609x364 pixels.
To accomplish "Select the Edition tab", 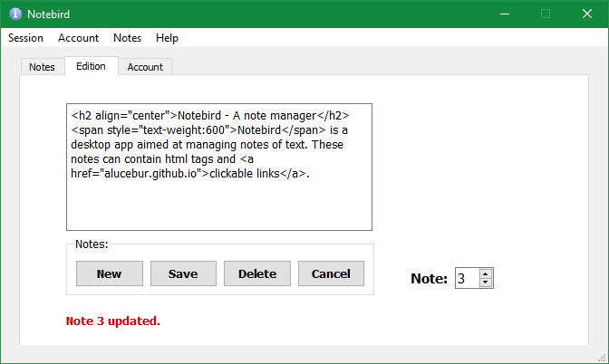I will click(91, 66).
